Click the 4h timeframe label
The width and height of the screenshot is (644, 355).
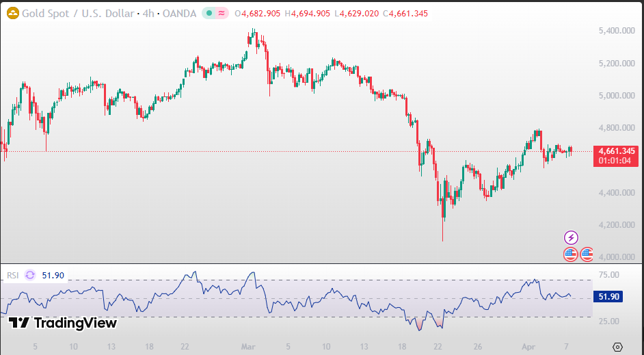(147, 13)
